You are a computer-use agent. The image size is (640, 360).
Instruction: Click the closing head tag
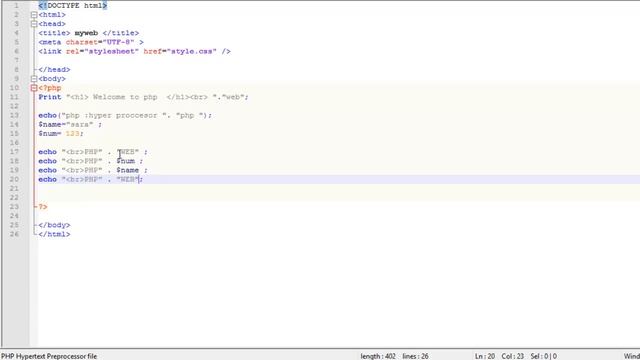pyautogui.click(x=54, y=70)
